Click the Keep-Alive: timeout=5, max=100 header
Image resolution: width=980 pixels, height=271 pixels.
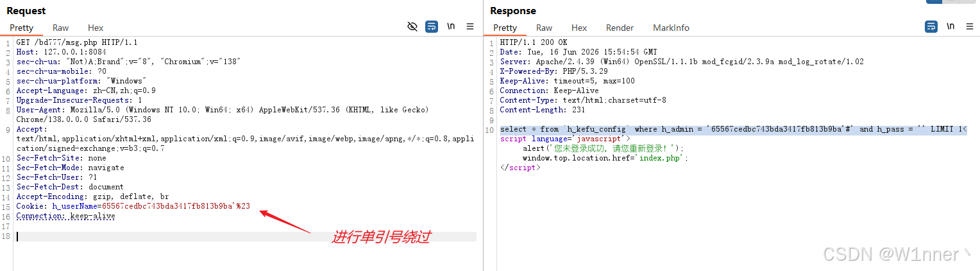coord(567,81)
